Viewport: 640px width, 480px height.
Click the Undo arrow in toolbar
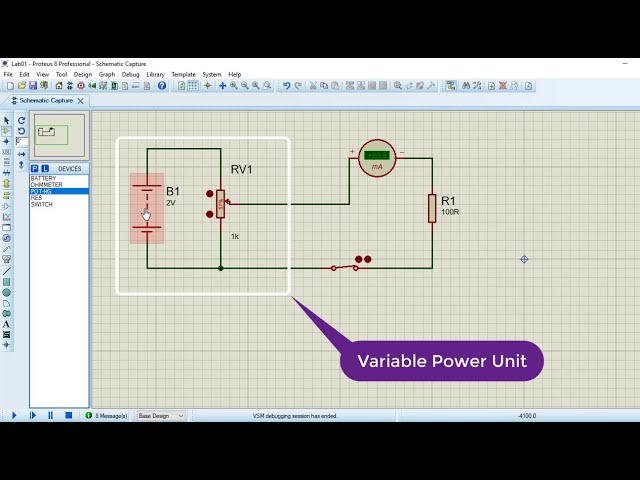coord(287,86)
